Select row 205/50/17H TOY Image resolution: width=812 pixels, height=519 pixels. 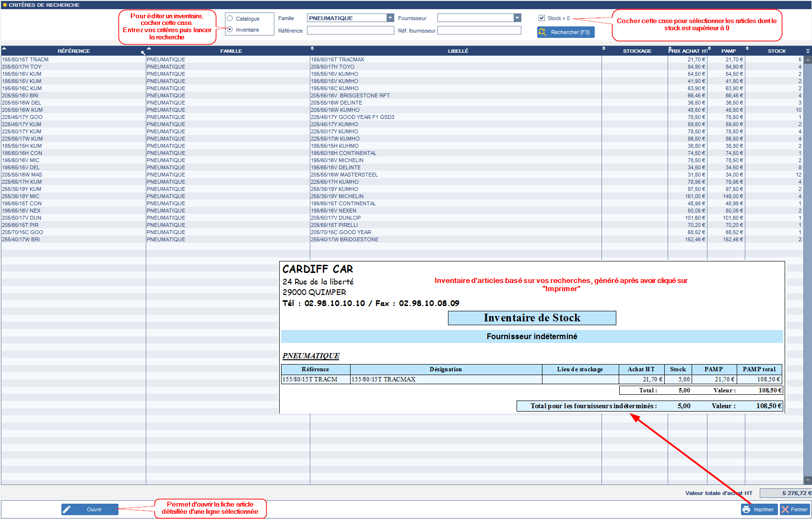(402, 67)
